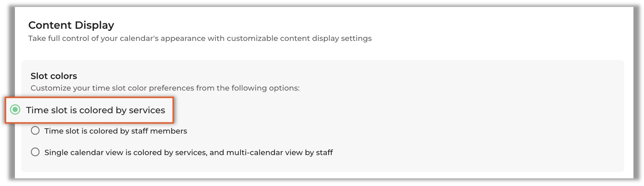This screenshot has width=644, height=186.
Task: Click the word 'Display' in the page title
Action: coord(94,25)
